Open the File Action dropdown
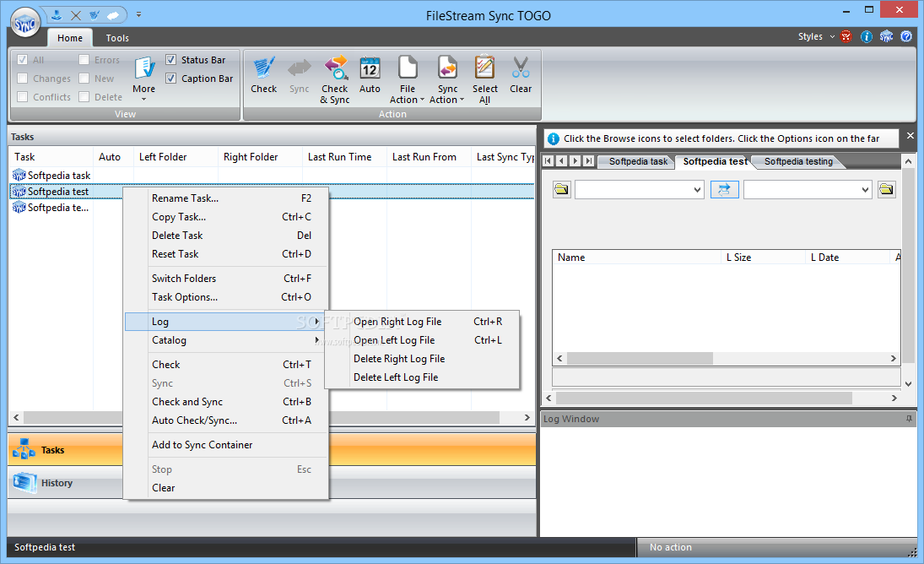The height and width of the screenshot is (564, 924). tap(408, 79)
